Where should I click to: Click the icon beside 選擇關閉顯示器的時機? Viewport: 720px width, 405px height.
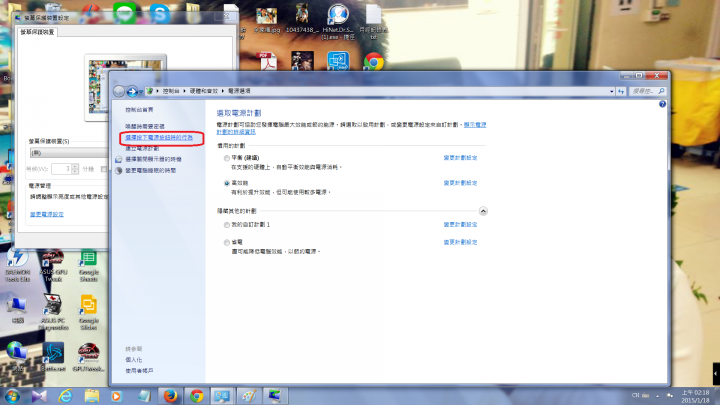point(118,159)
